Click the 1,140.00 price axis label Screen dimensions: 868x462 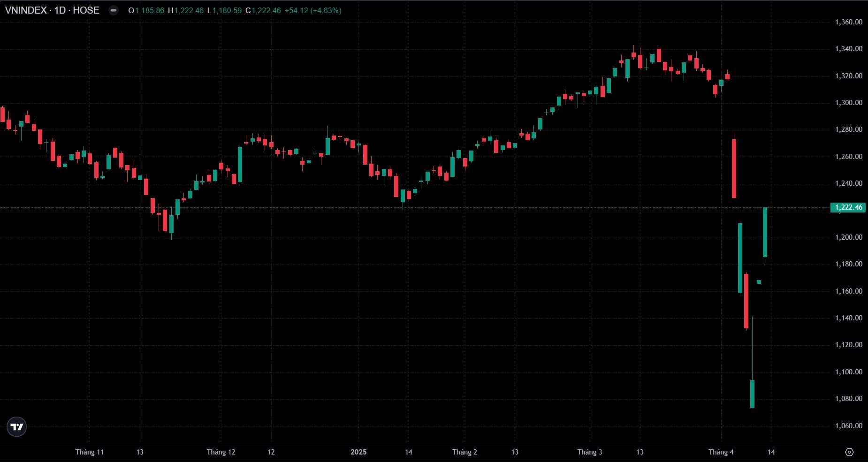[x=848, y=318]
